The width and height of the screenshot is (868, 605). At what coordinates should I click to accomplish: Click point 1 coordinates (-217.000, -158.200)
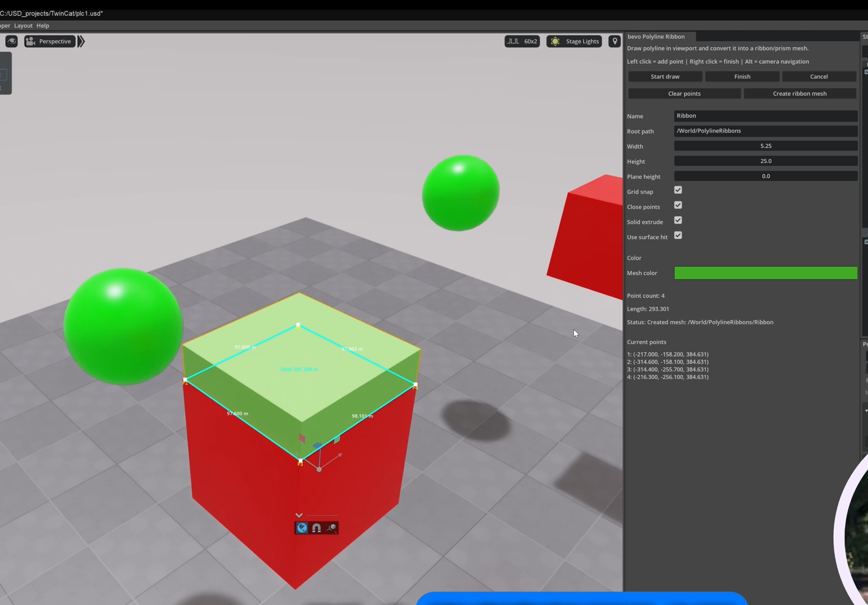click(x=667, y=354)
